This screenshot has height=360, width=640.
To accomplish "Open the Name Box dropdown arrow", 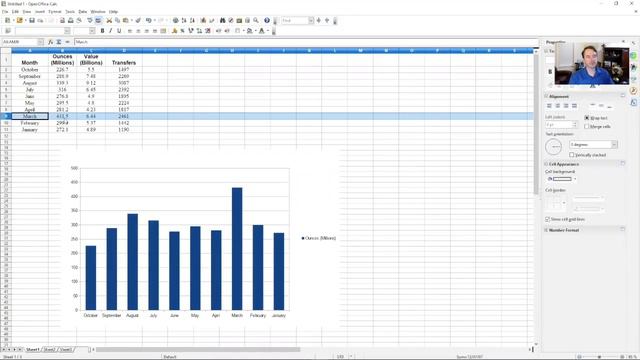I will [x=40, y=42].
